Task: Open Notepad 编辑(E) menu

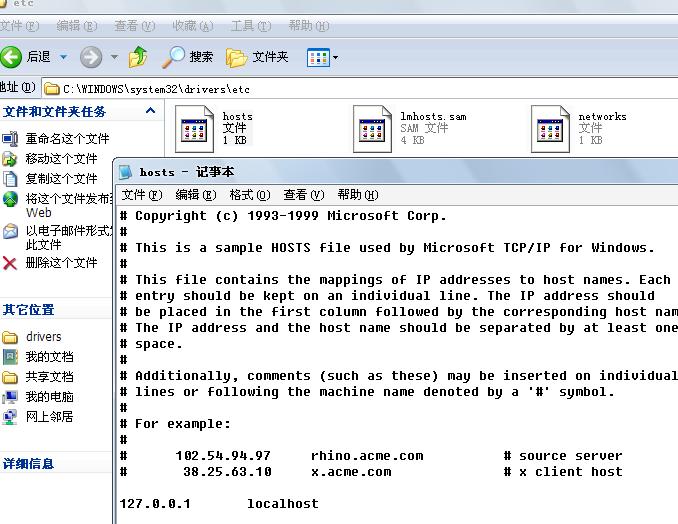Action: pos(195,195)
